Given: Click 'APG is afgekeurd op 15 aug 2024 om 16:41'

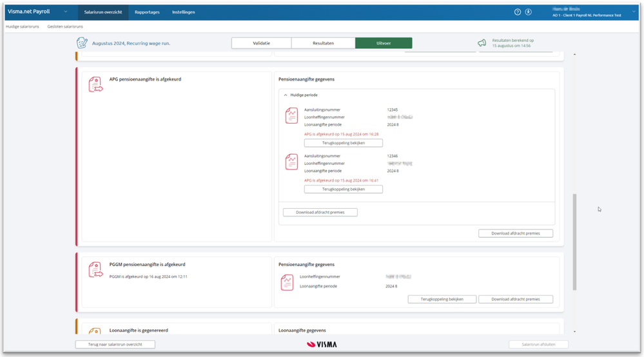Looking at the screenshot, I should [341, 180].
